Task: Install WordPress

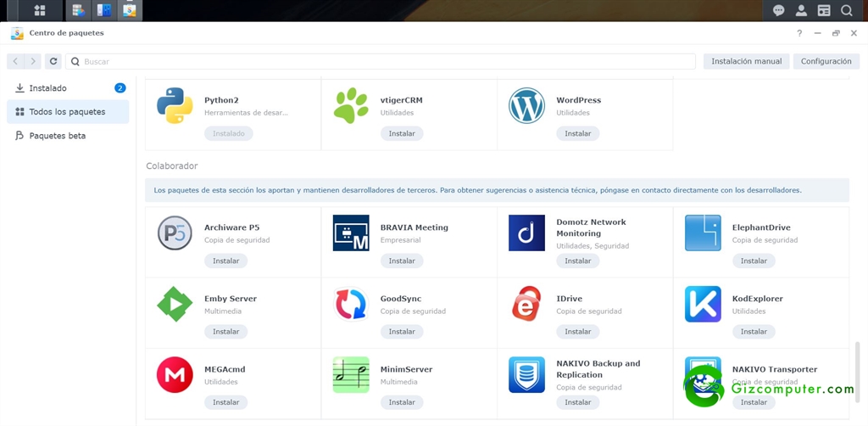Action: pyautogui.click(x=578, y=133)
